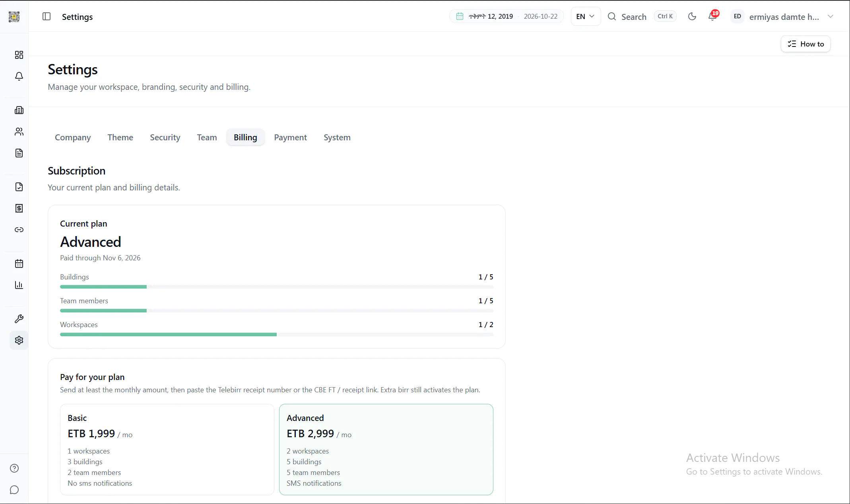Click the app logo in top-left corner

click(x=14, y=16)
